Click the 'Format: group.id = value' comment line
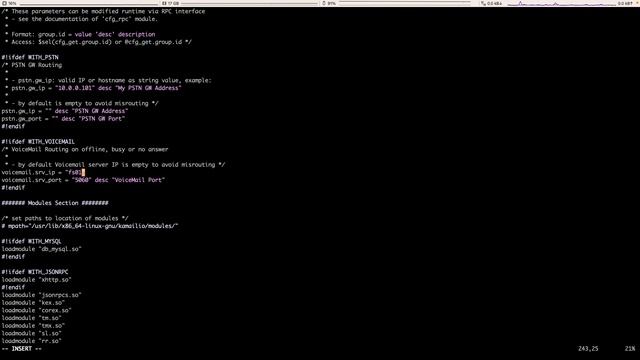 pyautogui.click(x=80, y=35)
